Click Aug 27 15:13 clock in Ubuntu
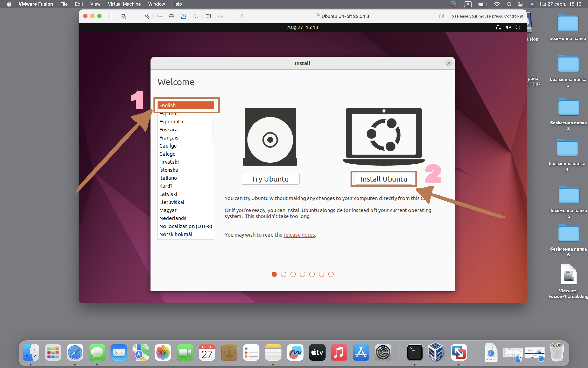Screen dimensions: 588x368 (x=303, y=27)
